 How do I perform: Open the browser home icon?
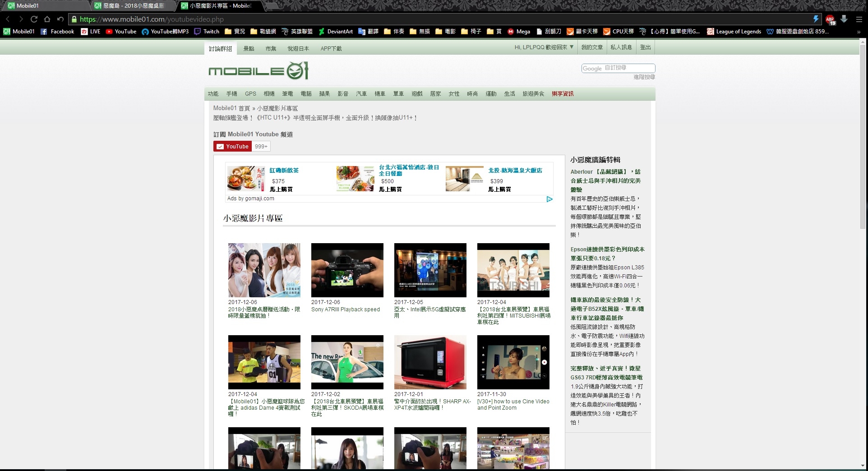tap(47, 19)
